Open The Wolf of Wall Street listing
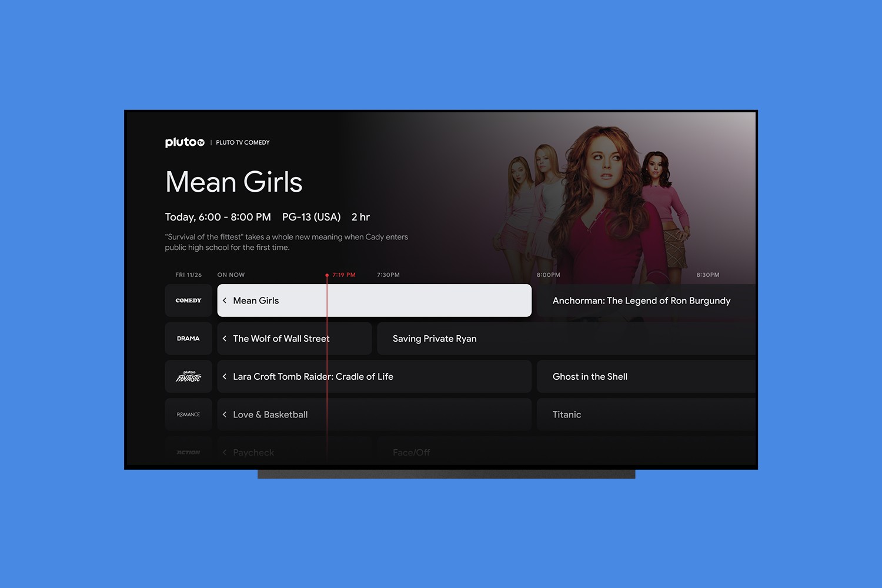Screen dimensions: 882x588 pos(295,339)
